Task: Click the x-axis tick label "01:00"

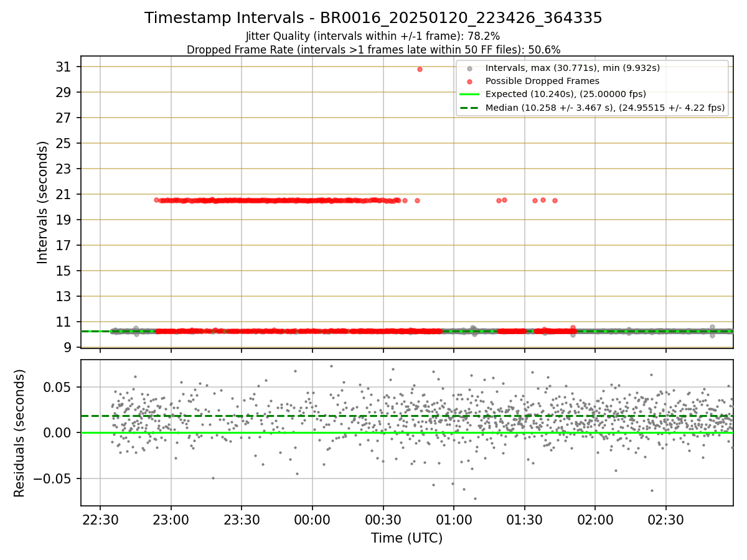Action: pyautogui.click(x=454, y=520)
